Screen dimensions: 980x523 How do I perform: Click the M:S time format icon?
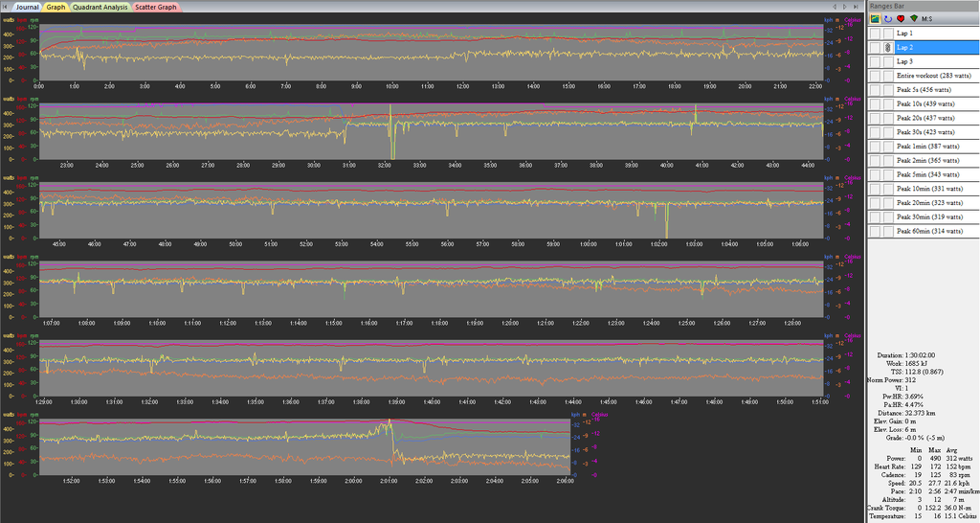pos(927,19)
